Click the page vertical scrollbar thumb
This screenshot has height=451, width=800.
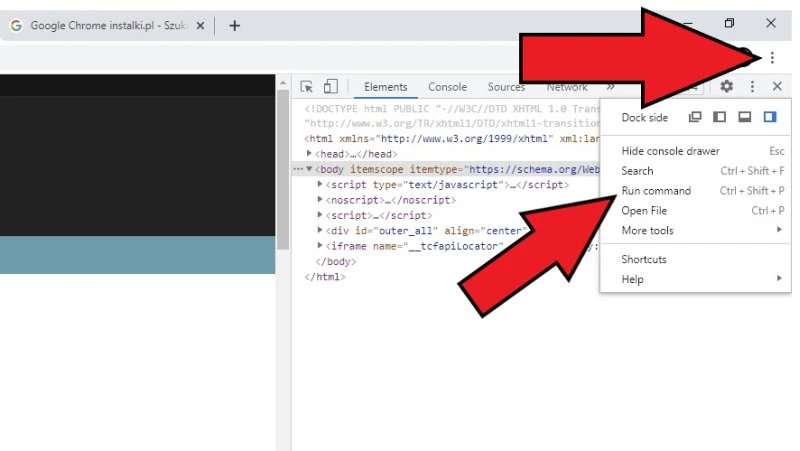pos(283,169)
